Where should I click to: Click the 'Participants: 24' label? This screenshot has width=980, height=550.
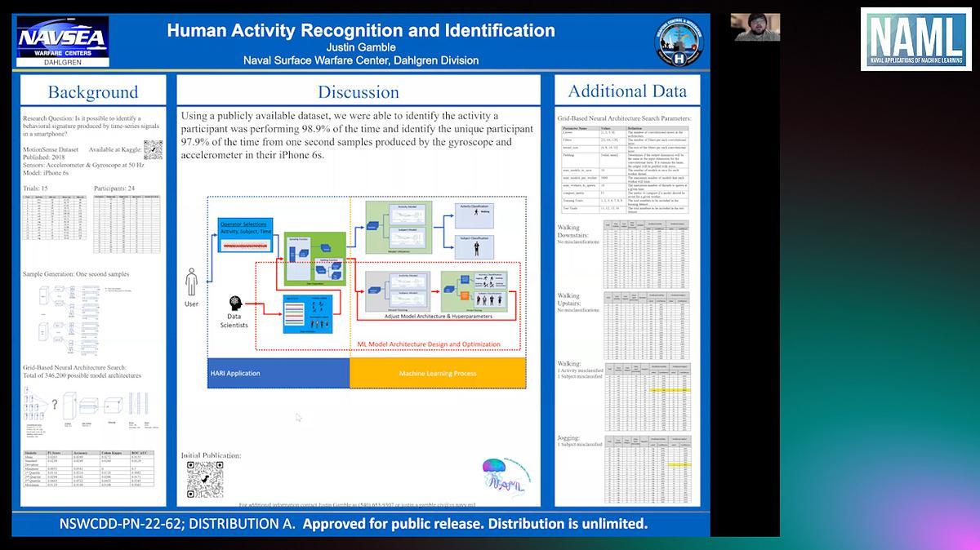114,189
